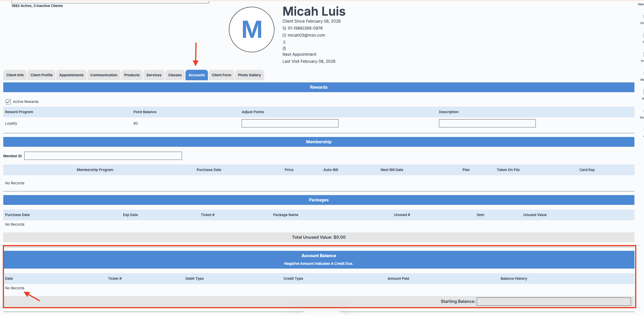The image size is (644, 315).
Task: Go to the Appointments tab
Action: [71, 75]
